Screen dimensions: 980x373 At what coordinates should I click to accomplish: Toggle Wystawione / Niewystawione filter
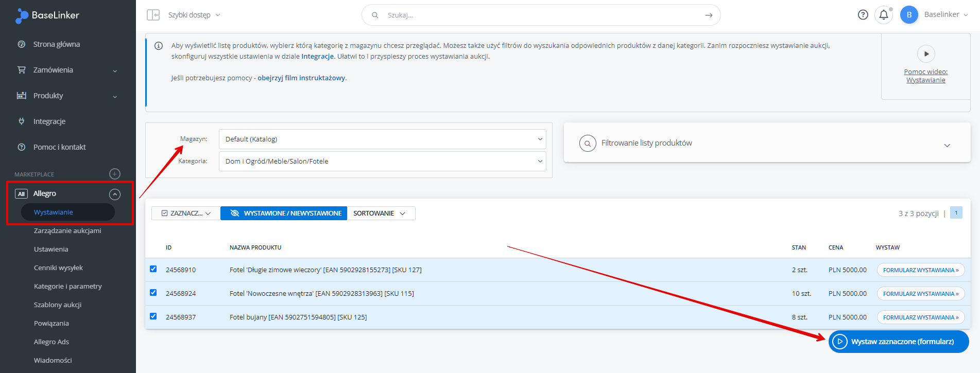(284, 214)
